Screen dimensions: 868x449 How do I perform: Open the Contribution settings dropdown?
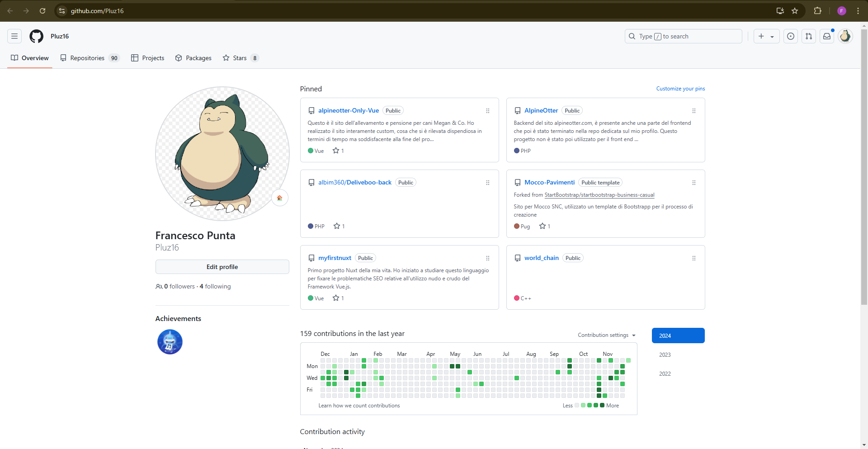pos(606,335)
